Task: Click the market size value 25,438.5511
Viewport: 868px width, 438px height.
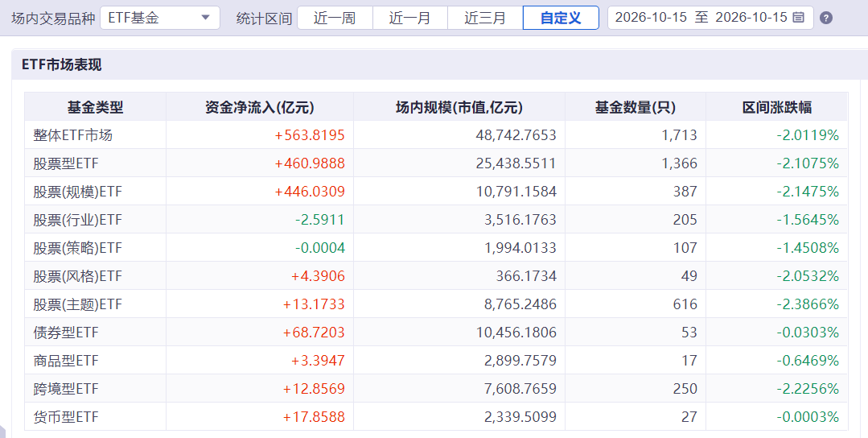Action: point(516,163)
